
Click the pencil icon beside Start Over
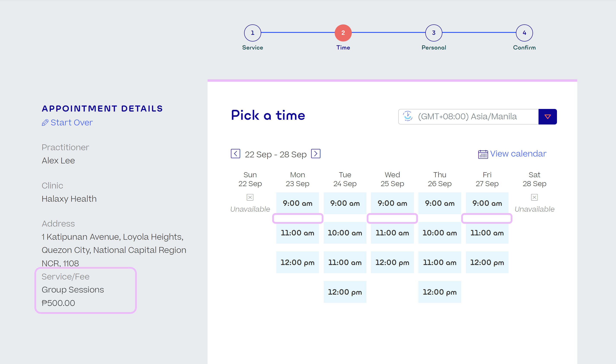45,122
